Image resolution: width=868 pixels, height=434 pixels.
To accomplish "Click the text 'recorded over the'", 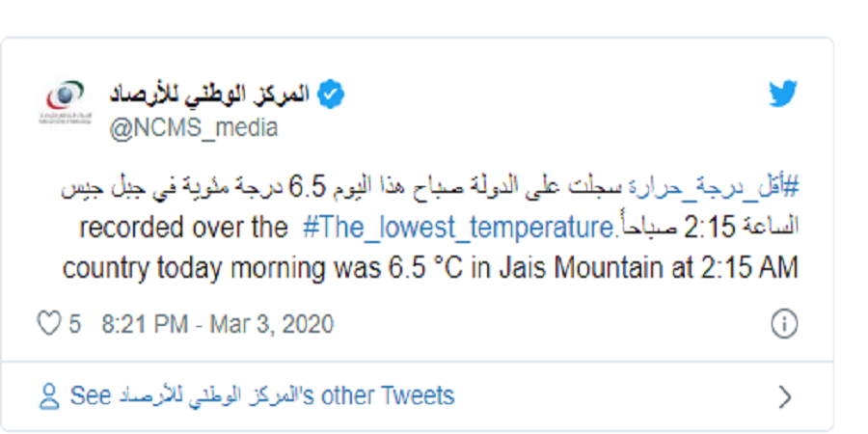I will 183,228.
